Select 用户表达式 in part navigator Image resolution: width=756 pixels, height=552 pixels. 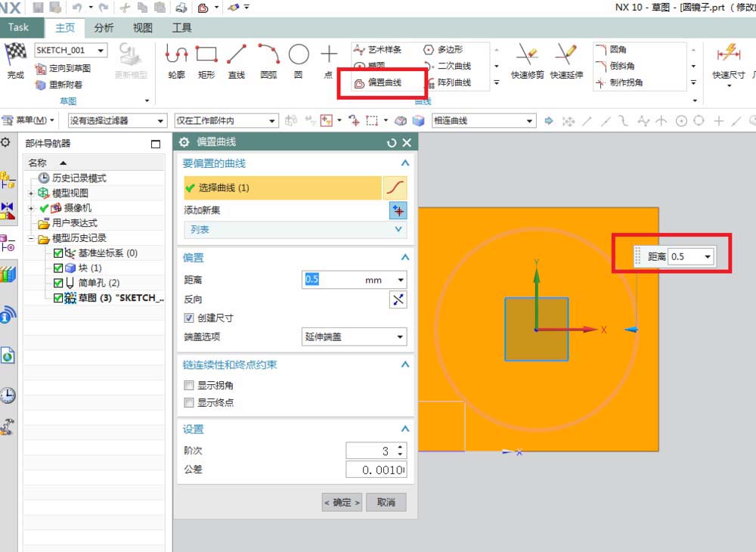click(x=74, y=223)
